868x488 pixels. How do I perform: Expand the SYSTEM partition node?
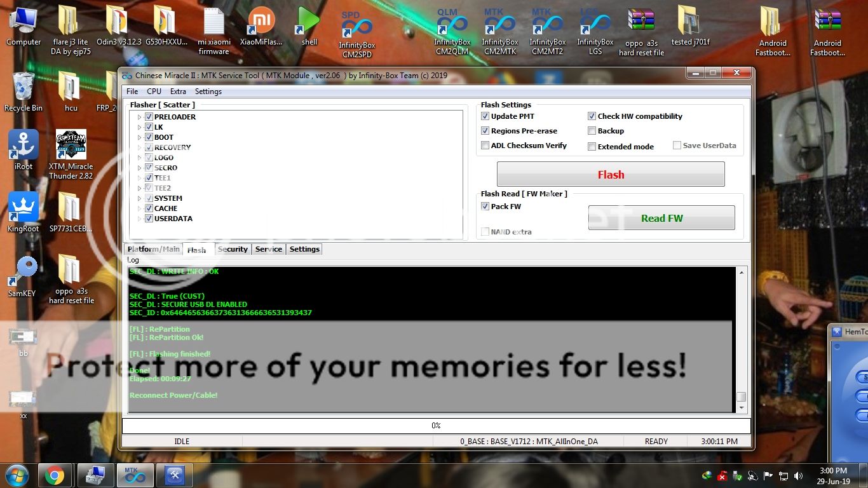click(140, 198)
